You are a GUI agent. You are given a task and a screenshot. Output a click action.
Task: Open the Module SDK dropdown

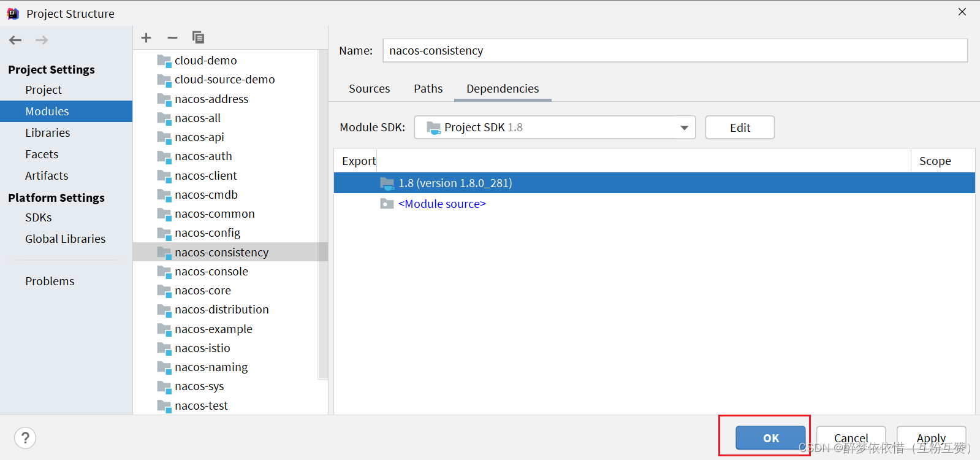(555, 128)
